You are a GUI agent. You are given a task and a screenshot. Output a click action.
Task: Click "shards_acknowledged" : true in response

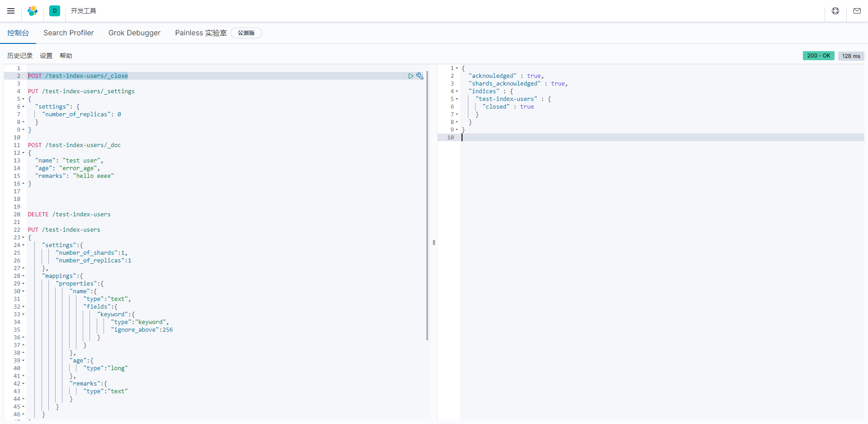coord(518,84)
